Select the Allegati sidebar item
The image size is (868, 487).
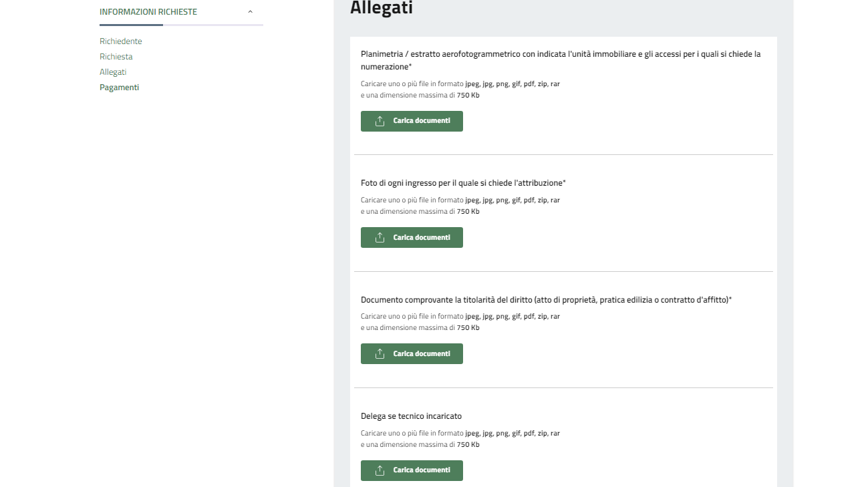click(113, 72)
